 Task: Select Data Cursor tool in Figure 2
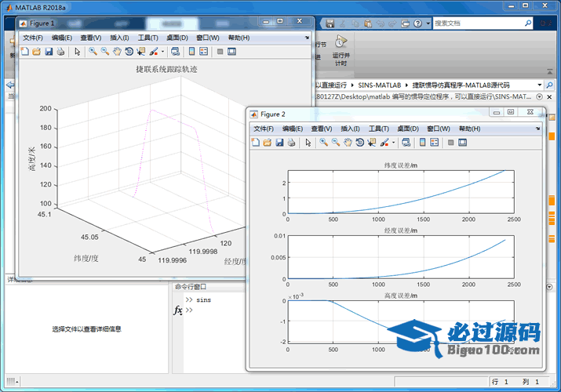click(372, 143)
